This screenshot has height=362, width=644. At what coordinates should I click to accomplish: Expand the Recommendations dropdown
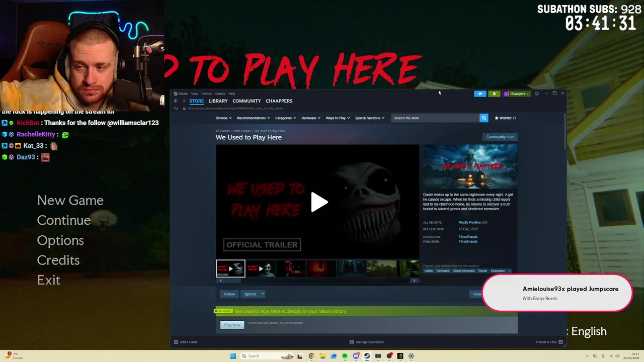pyautogui.click(x=253, y=118)
